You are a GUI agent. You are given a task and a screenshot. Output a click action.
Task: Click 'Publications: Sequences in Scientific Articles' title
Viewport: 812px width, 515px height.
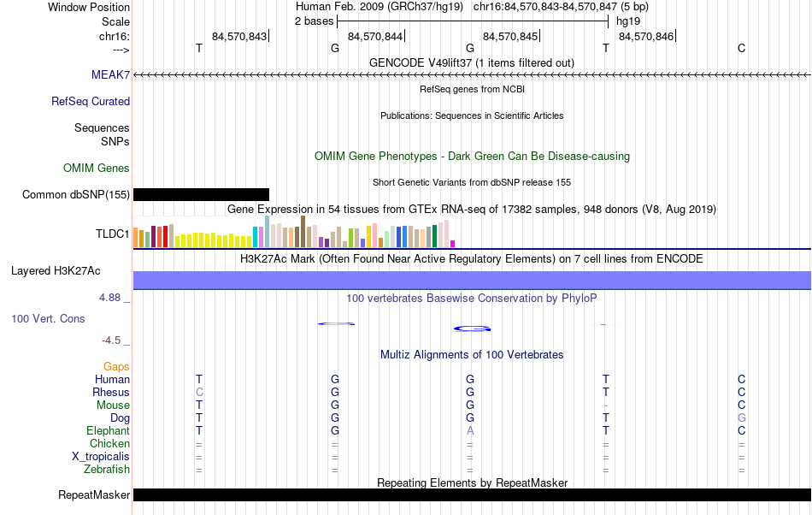tap(472, 115)
